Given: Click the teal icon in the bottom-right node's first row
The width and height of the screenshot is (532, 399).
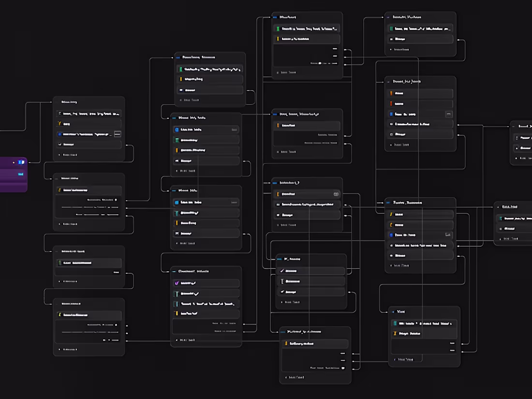Looking at the screenshot, I should (395, 324).
